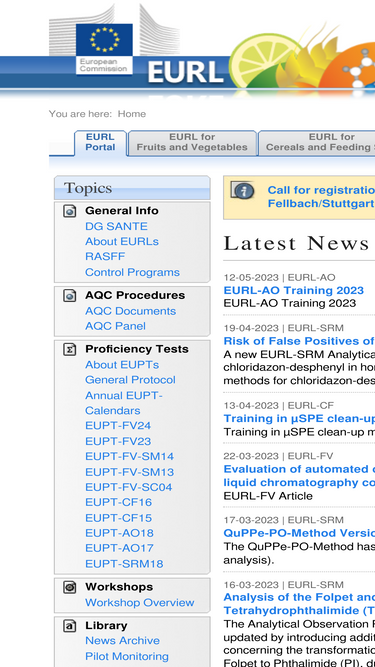Click the 12-05-2023 | EURL-AO date line
The height and width of the screenshot is (667, 375).
pos(279,278)
